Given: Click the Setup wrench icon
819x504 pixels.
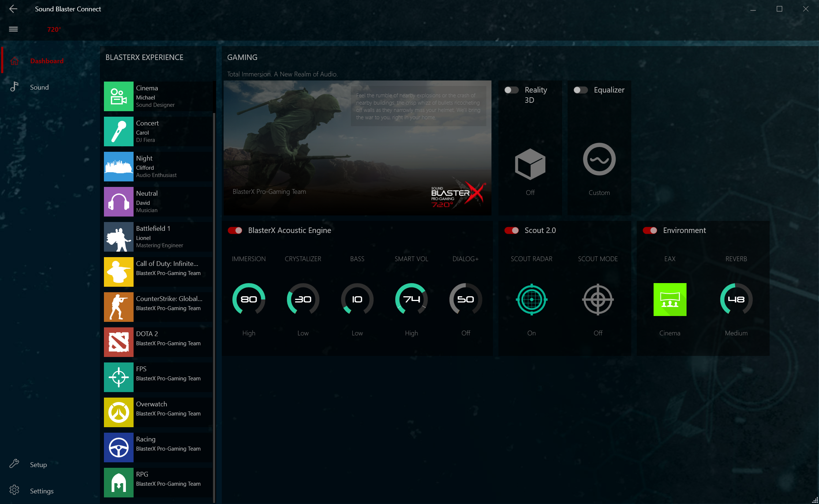Looking at the screenshot, I should pyautogui.click(x=14, y=464).
